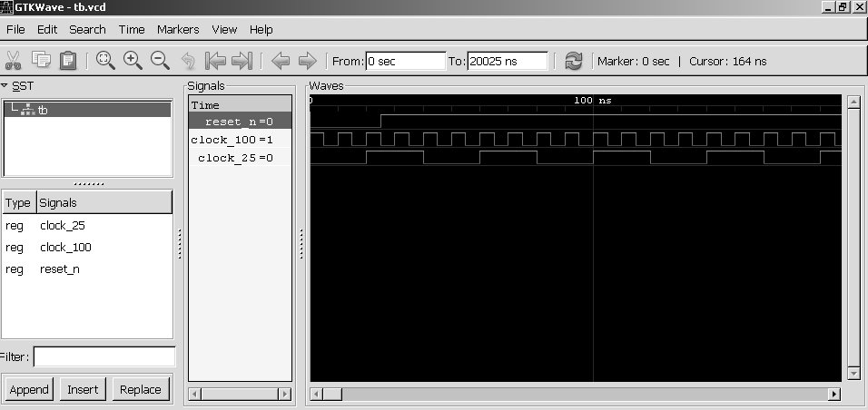
Task: Find the next edge with right arrow
Action: (308, 61)
